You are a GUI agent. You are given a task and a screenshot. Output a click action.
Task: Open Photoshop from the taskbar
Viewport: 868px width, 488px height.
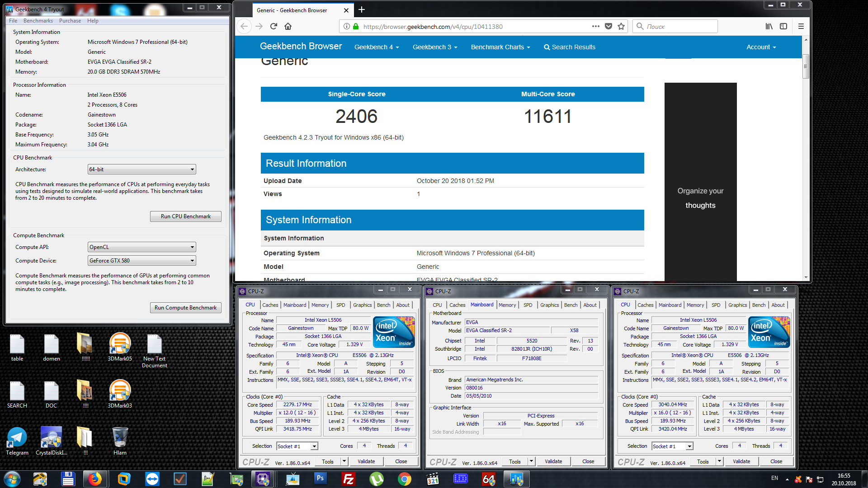point(321,479)
